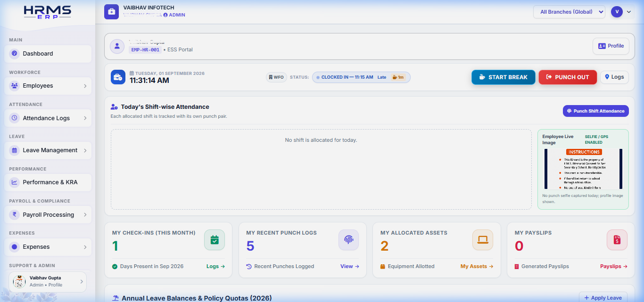Image resolution: width=644 pixels, height=302 pixels.
Task: Click Punch Shift Attendance button
Action: tap(595, 111)
